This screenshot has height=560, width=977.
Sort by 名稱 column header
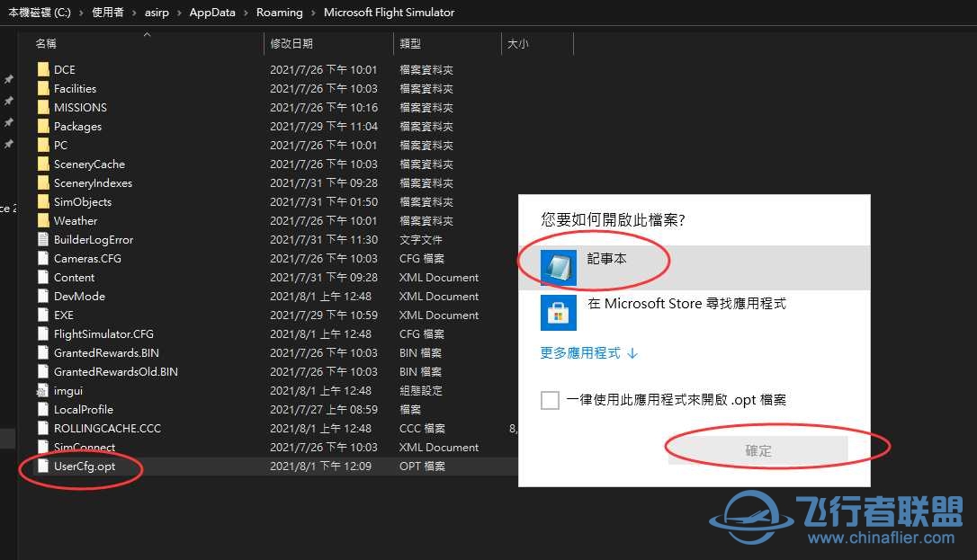pos(46,43)
